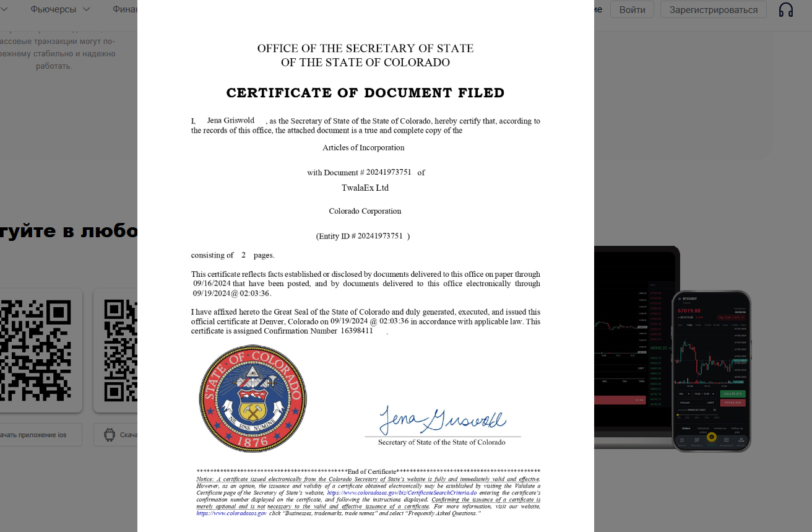Click the phone trading app mockup
Screen dimensions: 812x532
(x=711, y=371)
